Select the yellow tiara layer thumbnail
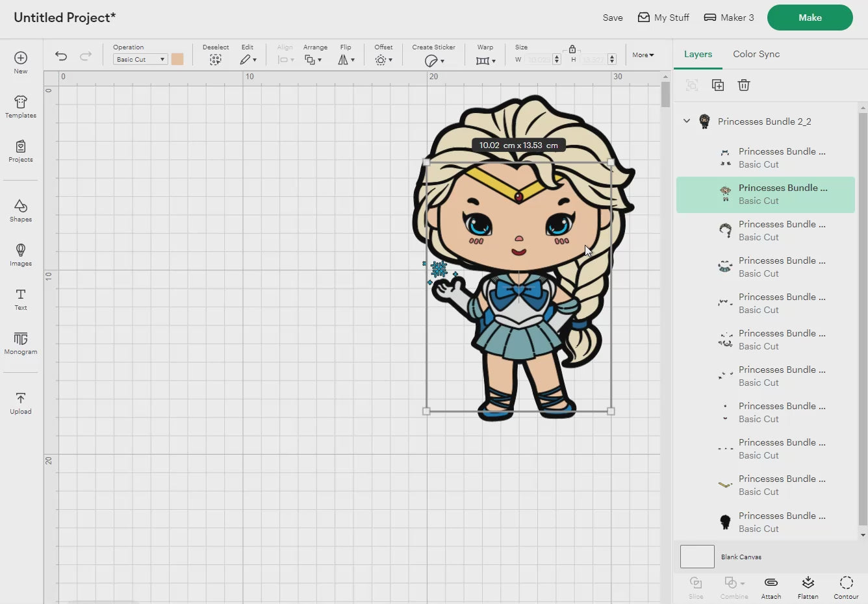The width and height of the screenshot is (868, 604). pos(725,485)
